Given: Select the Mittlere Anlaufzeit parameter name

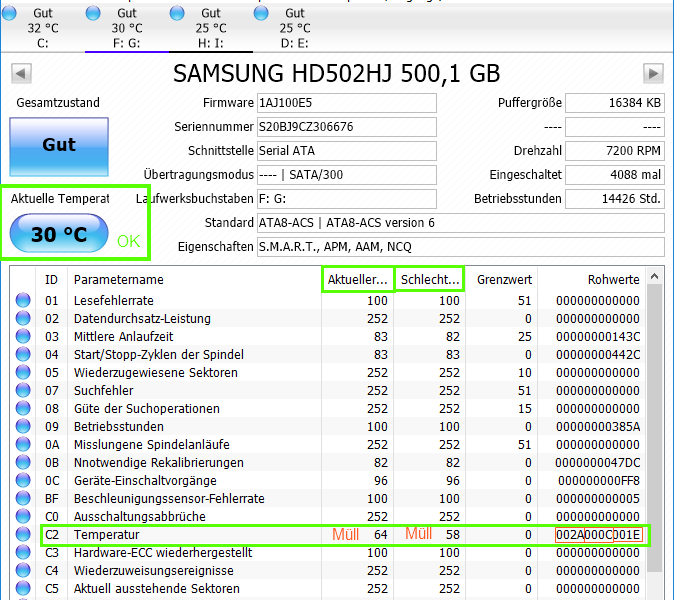Looking at the screenshot, I should tap(123, 337).
